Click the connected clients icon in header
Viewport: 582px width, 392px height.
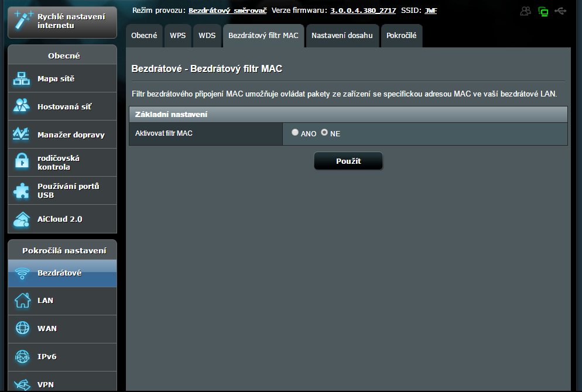tap(526, 11)
